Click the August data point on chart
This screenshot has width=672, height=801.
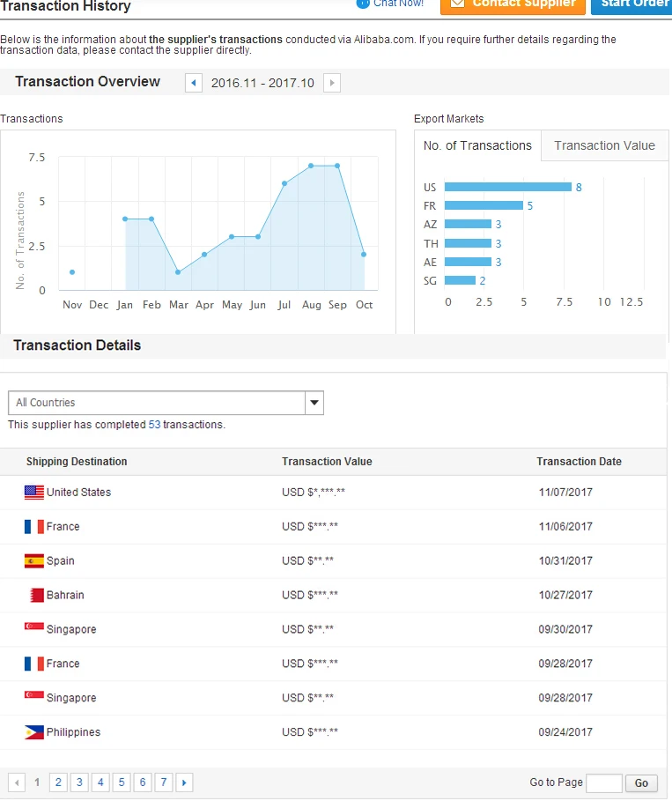click(x=311, y=166)
